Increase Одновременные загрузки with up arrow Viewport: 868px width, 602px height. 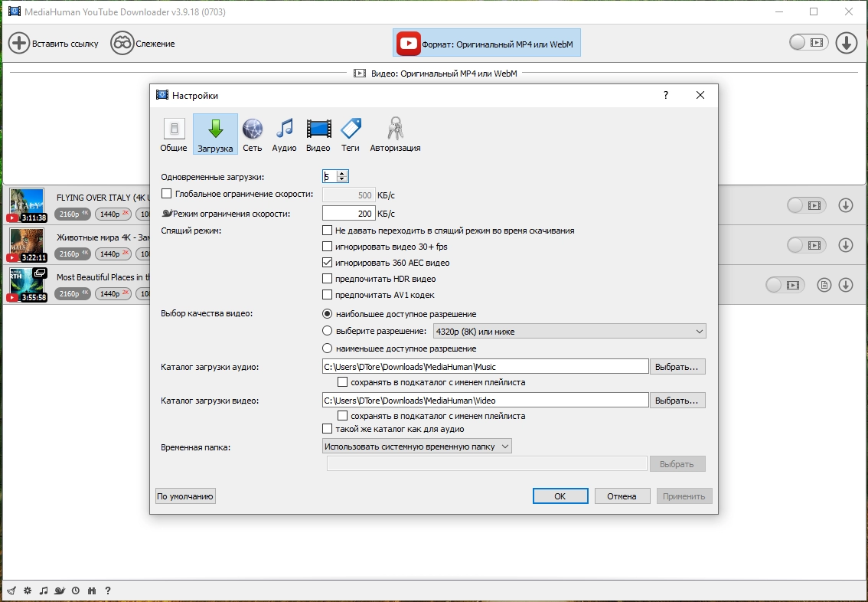pyautogui.click(x=342, y=173)
